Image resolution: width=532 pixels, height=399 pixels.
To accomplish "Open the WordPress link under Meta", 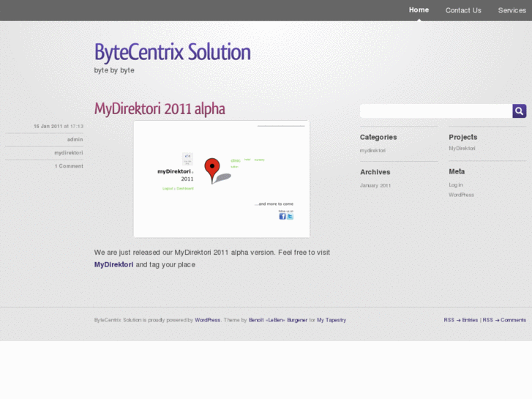I will (x=462, y=195).
